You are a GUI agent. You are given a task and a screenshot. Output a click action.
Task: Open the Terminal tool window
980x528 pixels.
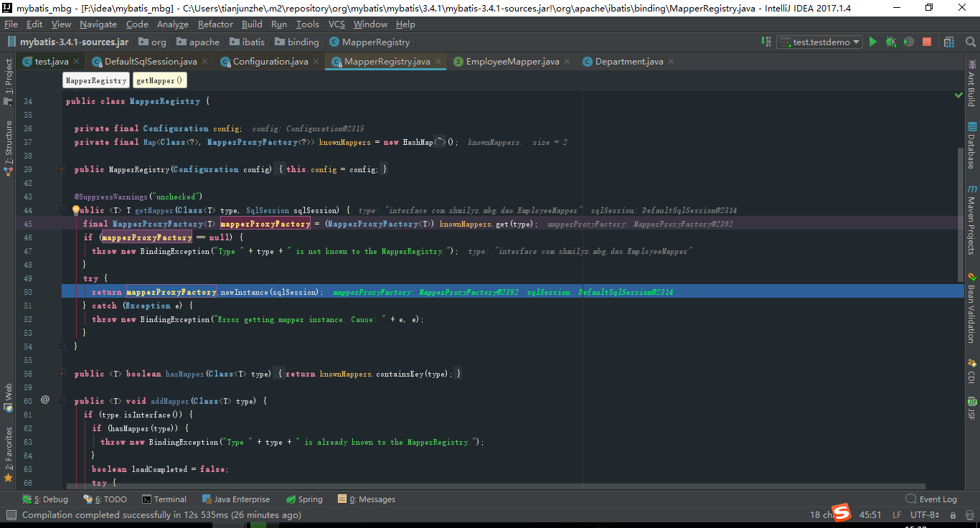click(164, 499)
